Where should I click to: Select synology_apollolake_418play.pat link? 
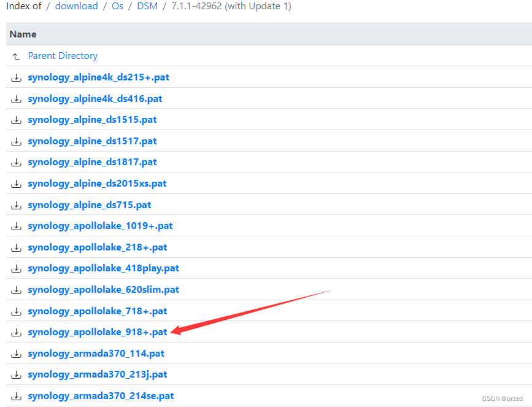[104, 268]
